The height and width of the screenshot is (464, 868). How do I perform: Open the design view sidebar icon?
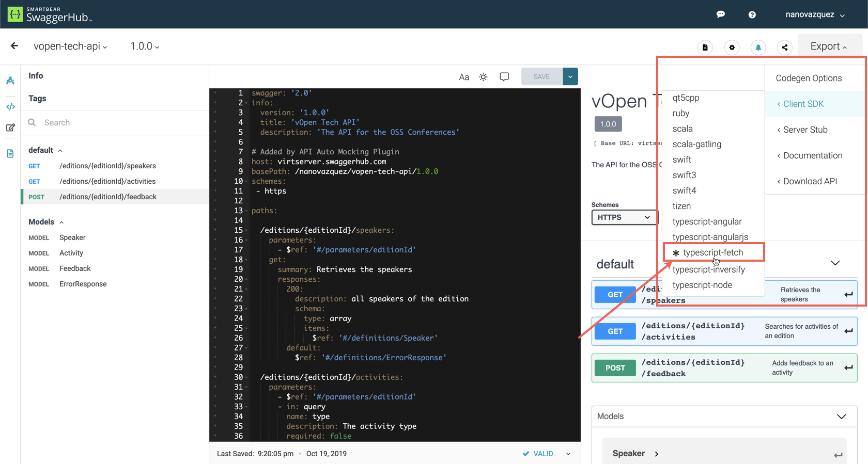[10, 81]
